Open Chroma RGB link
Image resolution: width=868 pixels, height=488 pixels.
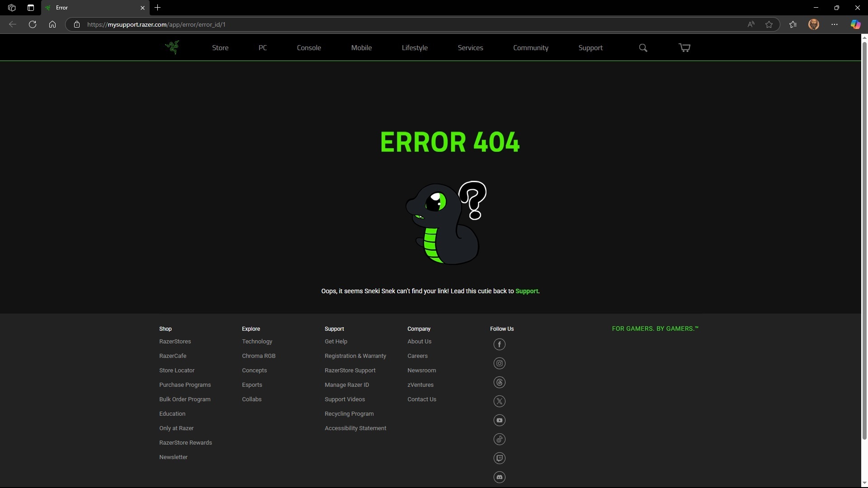[x=259, y=356]
